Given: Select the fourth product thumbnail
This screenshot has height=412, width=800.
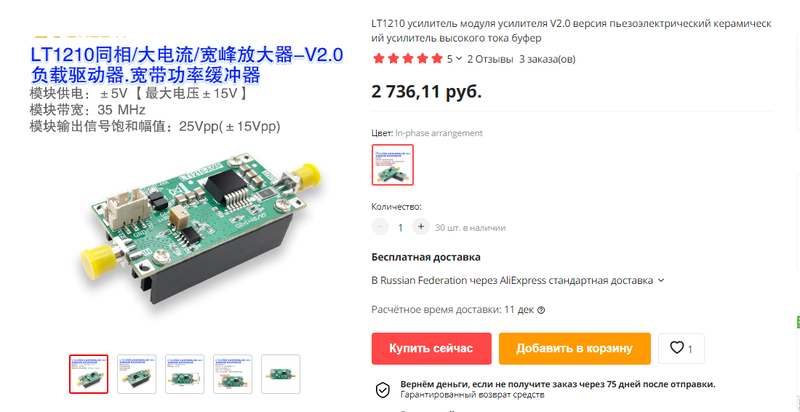Looking at the screenshot, I should pyautogui.click(x=233, y=374).
